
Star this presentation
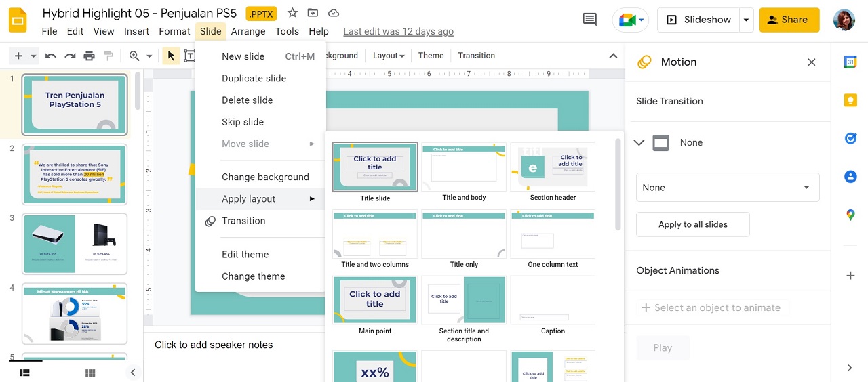[292, 13]
